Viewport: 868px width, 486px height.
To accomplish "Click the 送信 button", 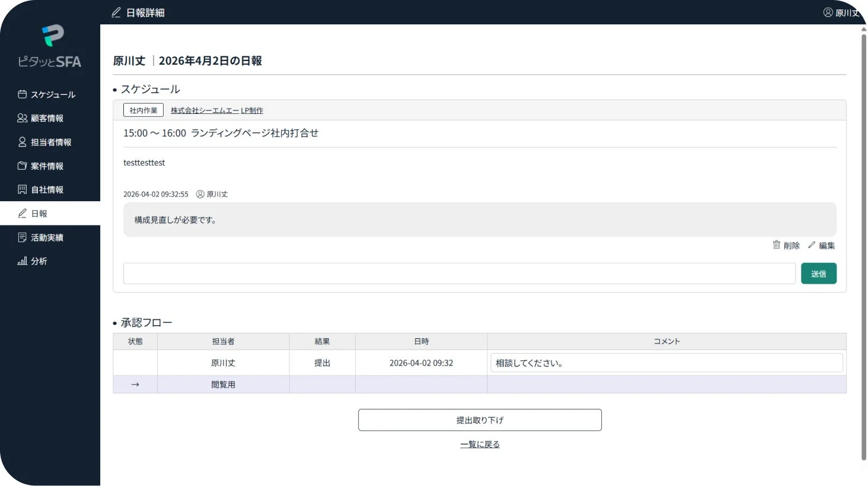I will [x=818, y=274].
